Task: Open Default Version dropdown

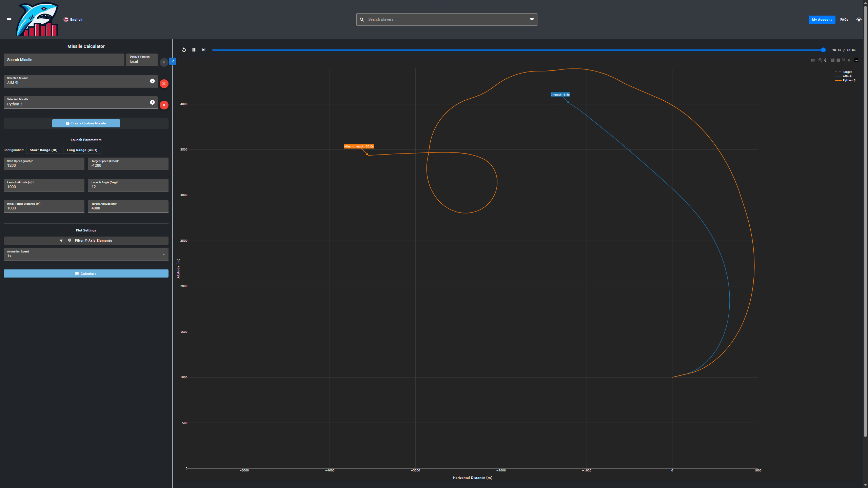Action: [142, 60]
